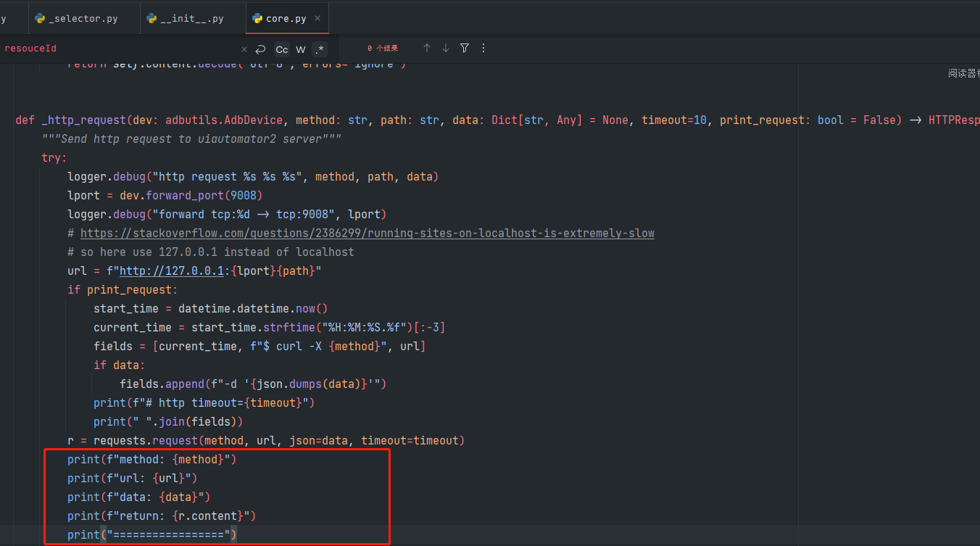The width and height of the screenshot is (980, 546).
Task: Open the search bar more options menu
Action: pos(483,48)
